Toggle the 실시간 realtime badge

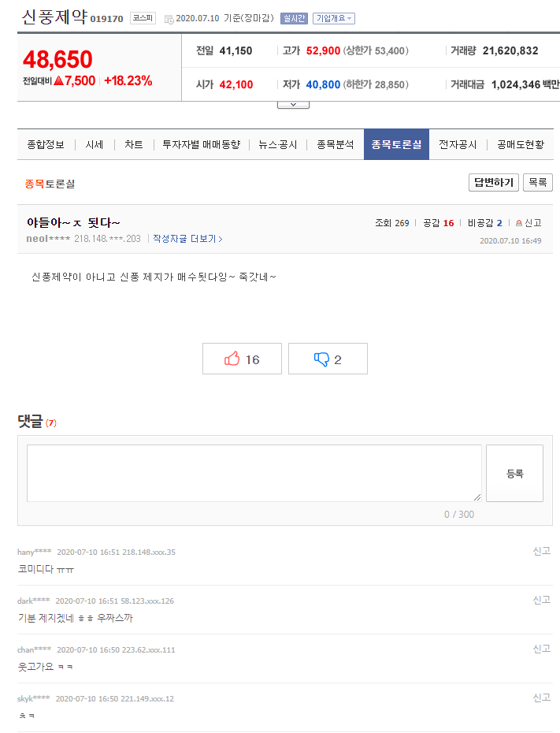pyautogui.click(x=294, y=18)
